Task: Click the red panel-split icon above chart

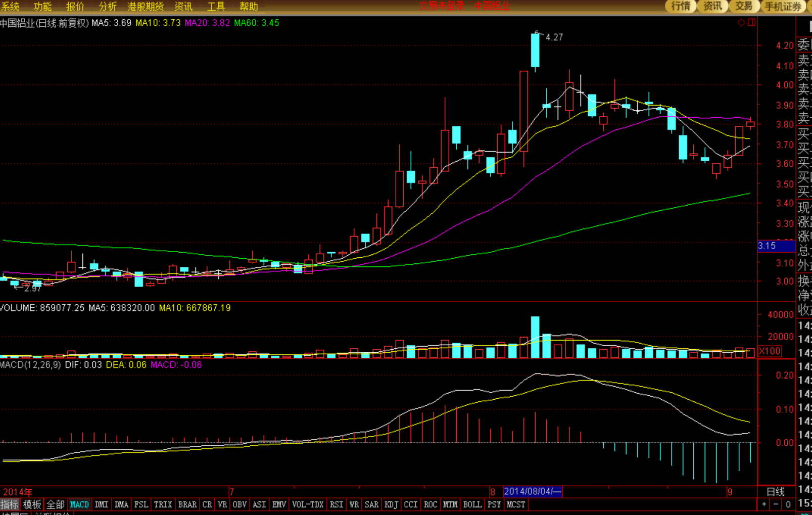Action: (x=752, y=23)
